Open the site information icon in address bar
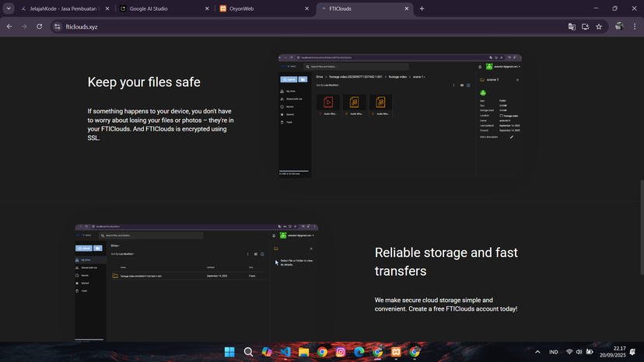The width and height of the screenshot is (644, 362). (57, 26)
